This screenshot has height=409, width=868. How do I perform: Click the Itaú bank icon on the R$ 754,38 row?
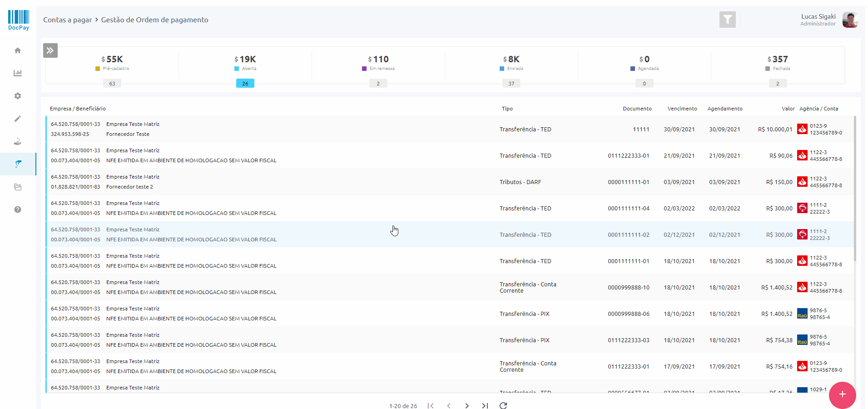tap(802, 340)
